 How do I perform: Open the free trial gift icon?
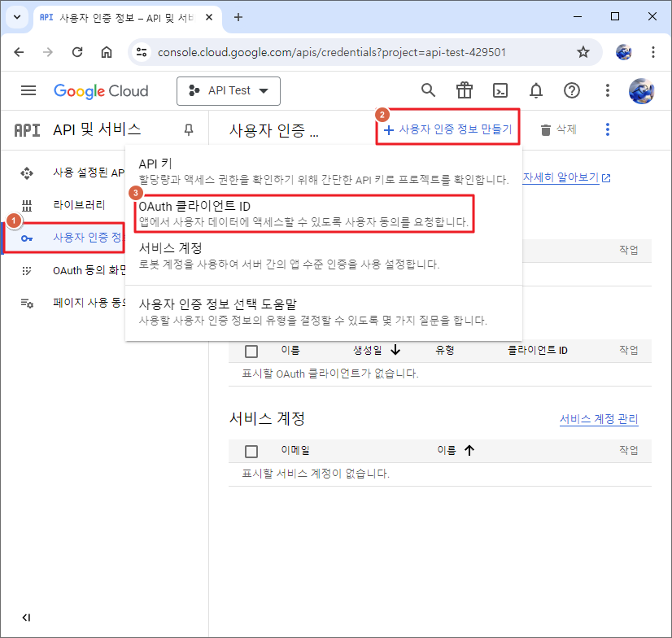point(465,90)
